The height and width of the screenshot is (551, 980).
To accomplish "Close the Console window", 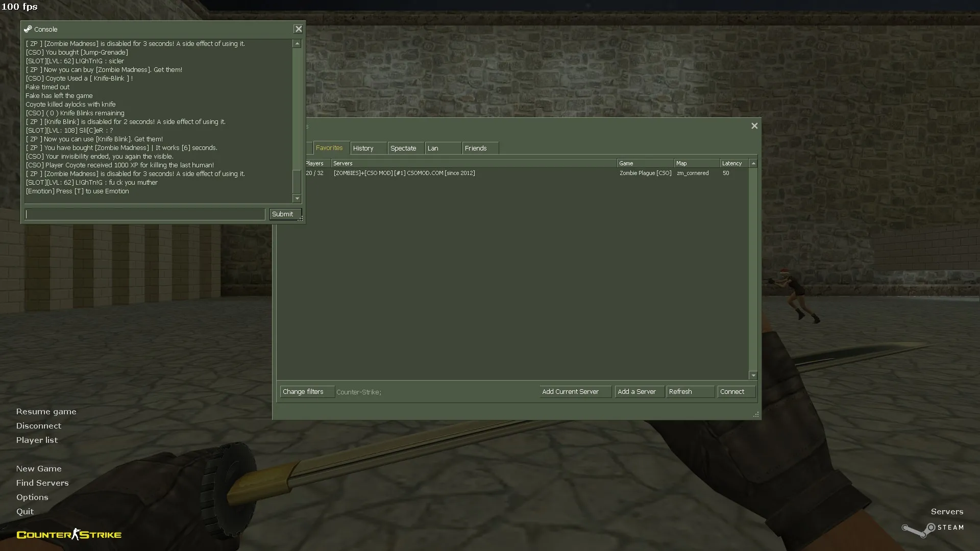I will [299, 29].
